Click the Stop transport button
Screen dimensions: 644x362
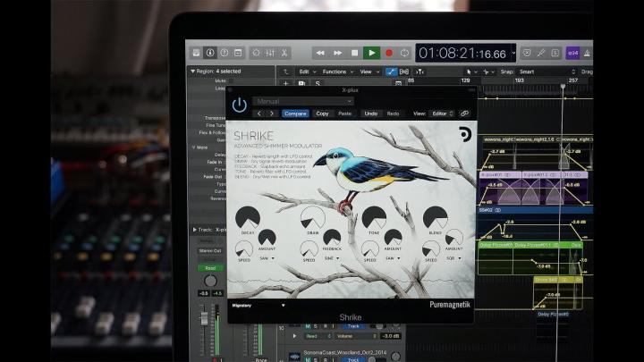[355, 53]
